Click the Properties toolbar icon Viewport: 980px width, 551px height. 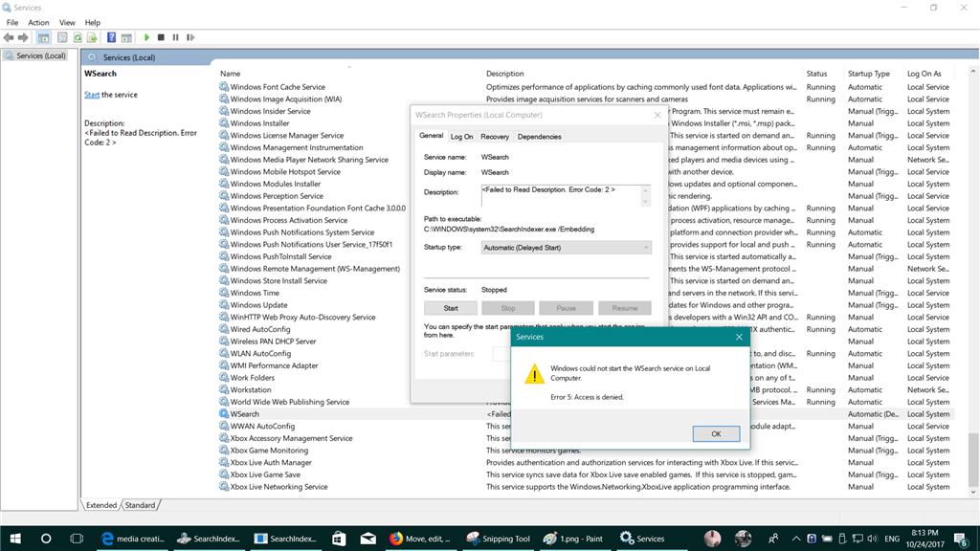[62, 37]
